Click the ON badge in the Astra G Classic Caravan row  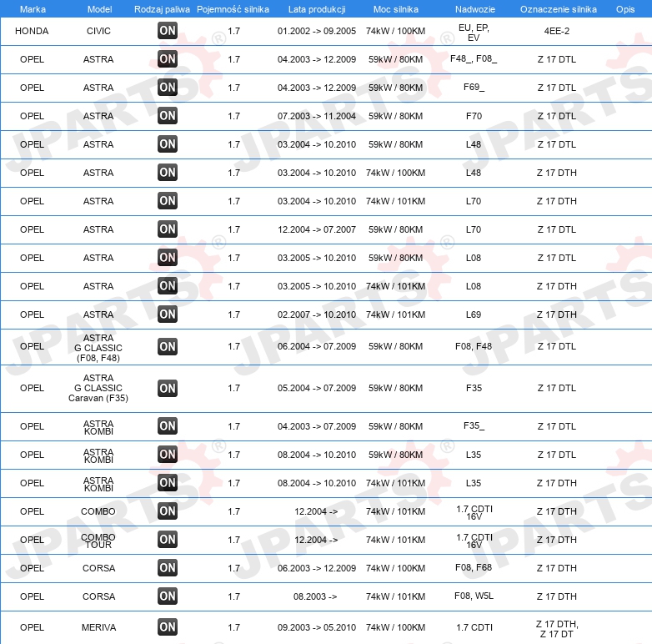point(168,388)
